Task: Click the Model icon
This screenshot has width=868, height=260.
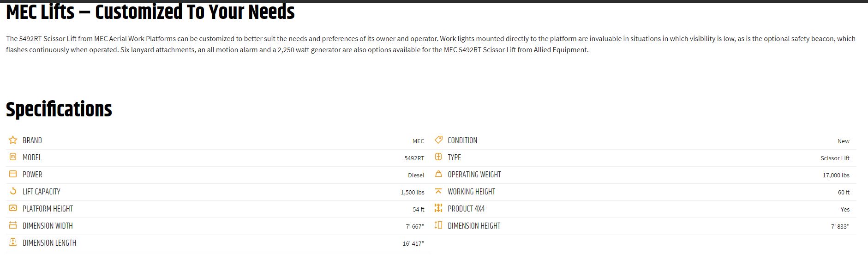Action: coord(13,157)
